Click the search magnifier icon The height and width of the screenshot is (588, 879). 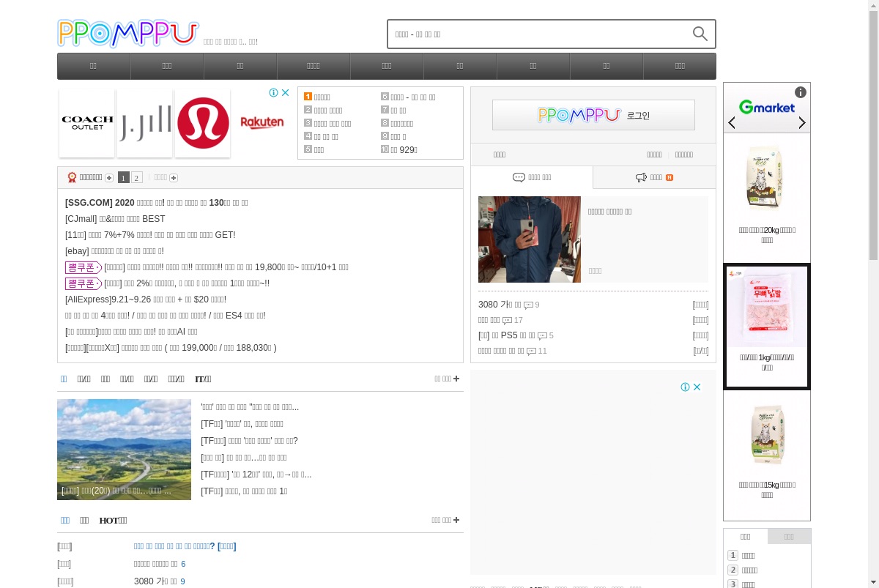click(x=700, y=34)
